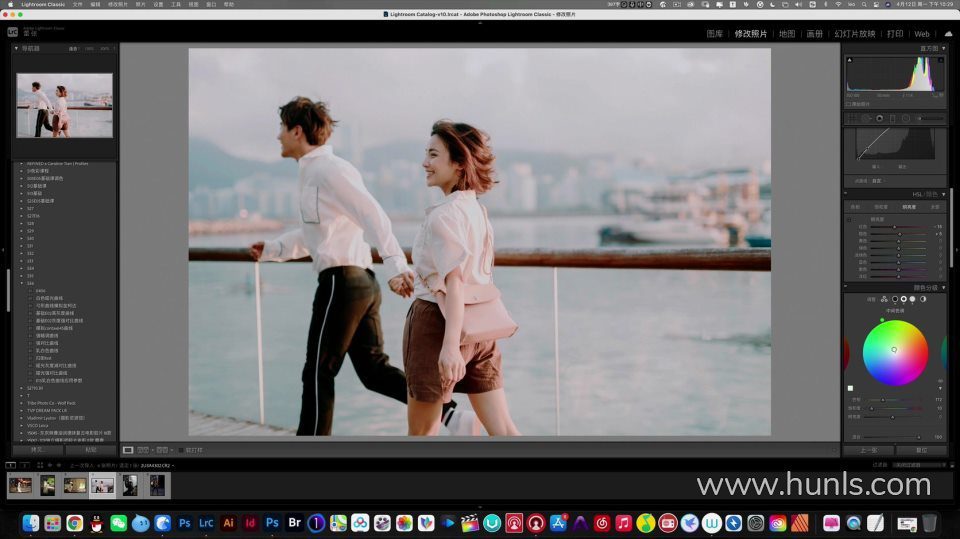This screenshot has height=539, width=960.
Task: Collapse the 导航器 navigator panel
Action: (x=17, y=48)
